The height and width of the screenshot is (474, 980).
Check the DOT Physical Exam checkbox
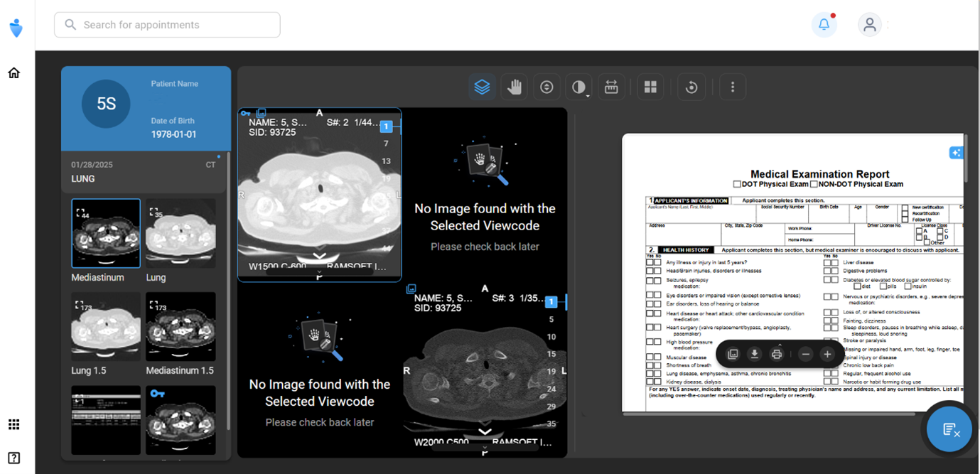(737, 184)
